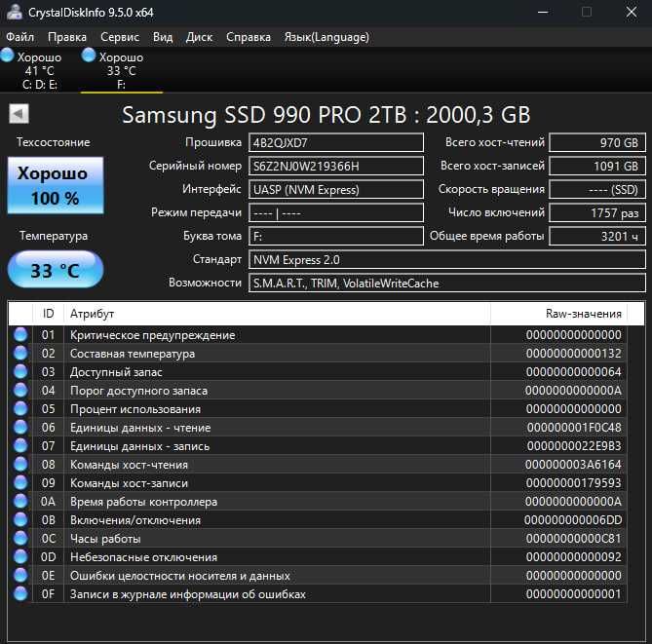
Task: Select row Часы работы
Action: (318, 539)
